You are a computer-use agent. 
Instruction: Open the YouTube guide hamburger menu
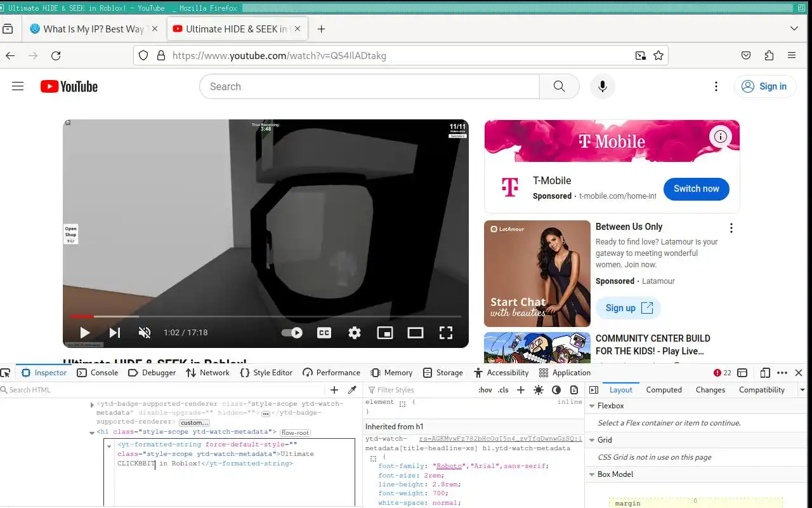pyautogui.click(x=18, y=86)
